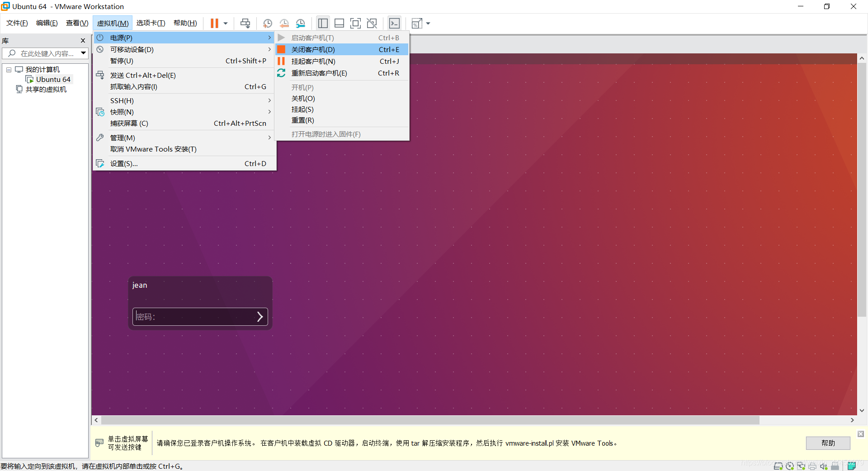
Task: Click the stretch guest display icon
Action: 417,23
